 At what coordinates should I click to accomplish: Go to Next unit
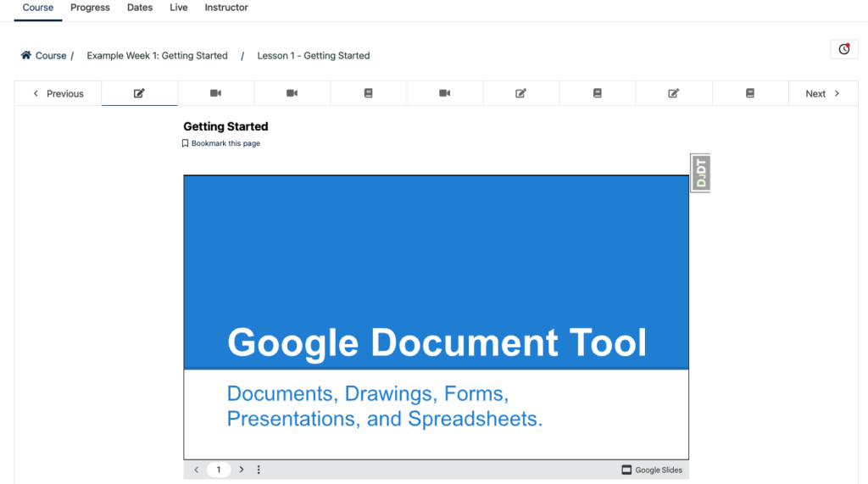pyautogui.click(x=822, y=93)
